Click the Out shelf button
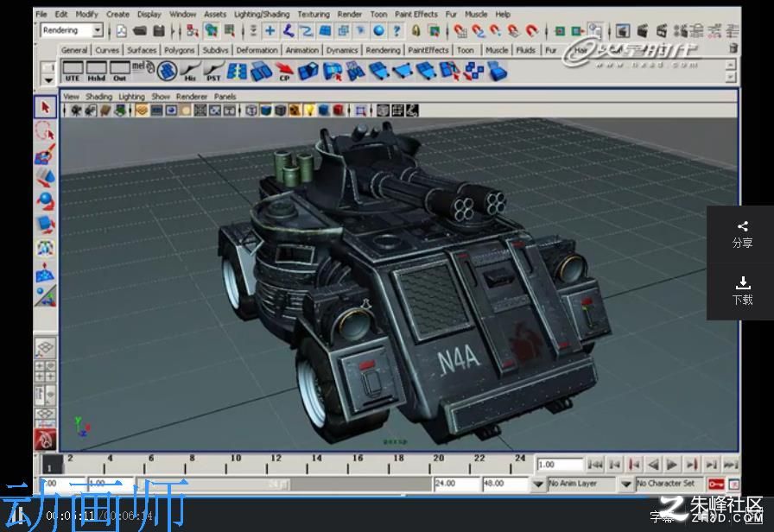Image resolution: width=774 pixels, height=532 pixels. point(120,71)
